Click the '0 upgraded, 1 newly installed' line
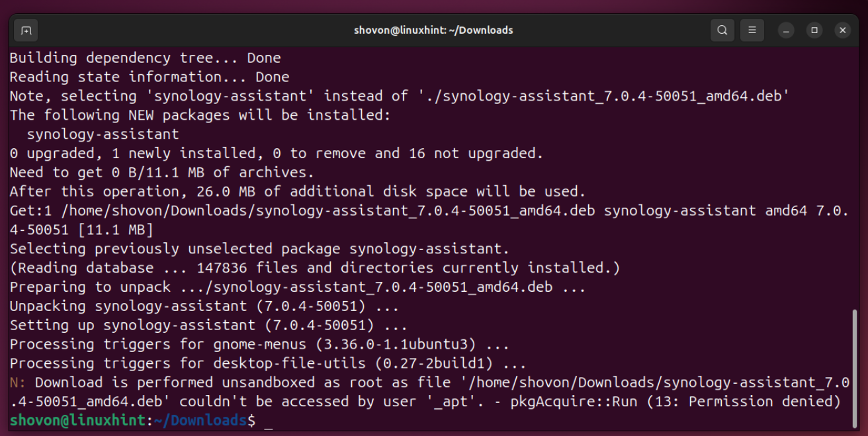868x436 pixels. (x=277, y=153)
